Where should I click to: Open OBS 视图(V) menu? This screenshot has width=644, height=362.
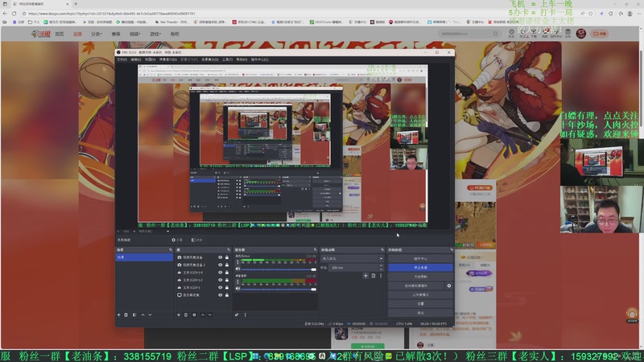(150, 60)
